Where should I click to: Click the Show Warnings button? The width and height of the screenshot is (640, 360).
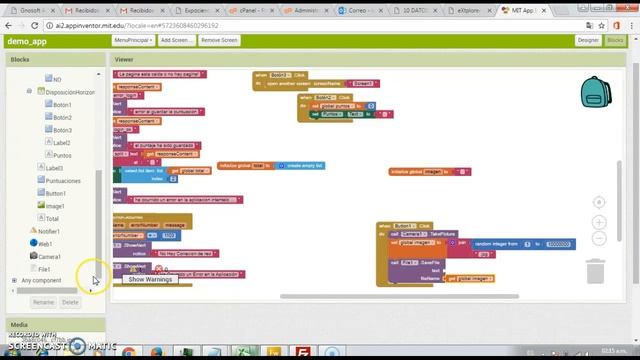(150, 280)
